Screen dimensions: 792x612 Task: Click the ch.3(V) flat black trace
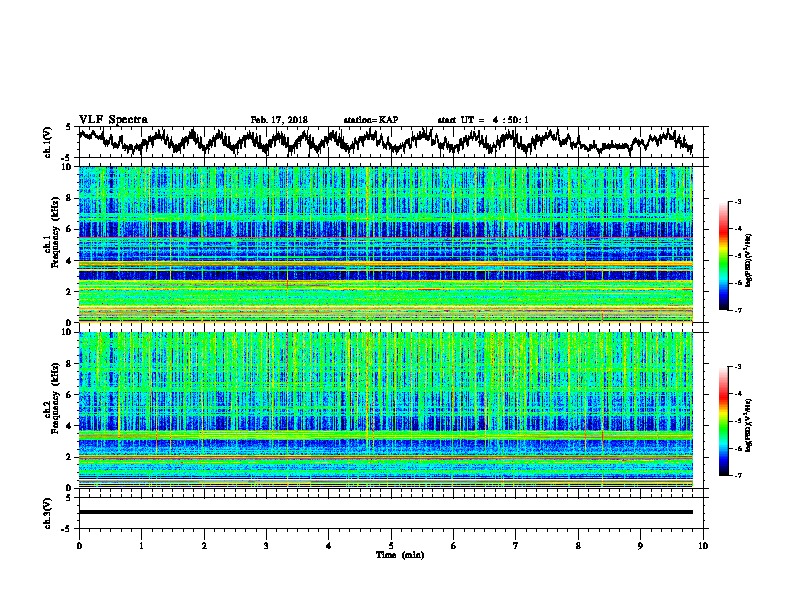(386, 512)
